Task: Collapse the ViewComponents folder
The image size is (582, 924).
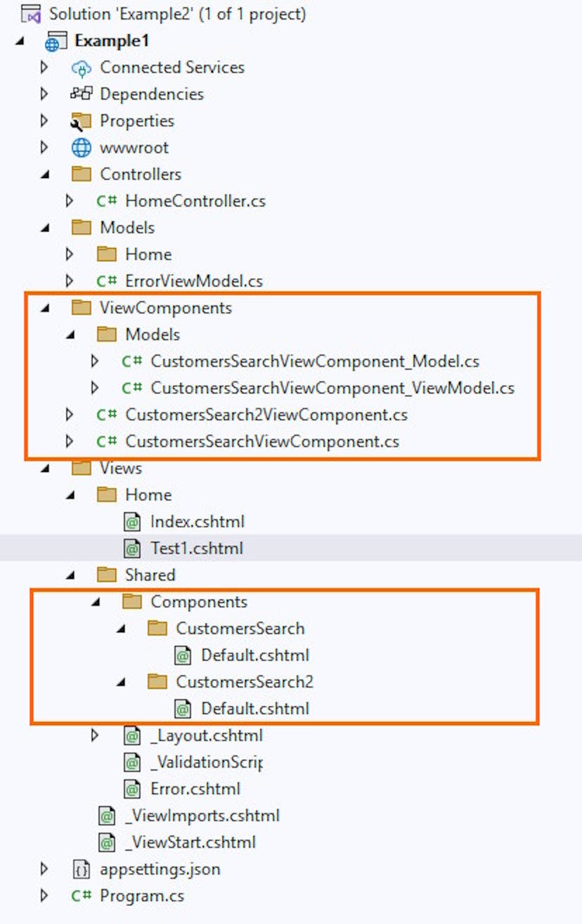Action: (x=45, y=308)
